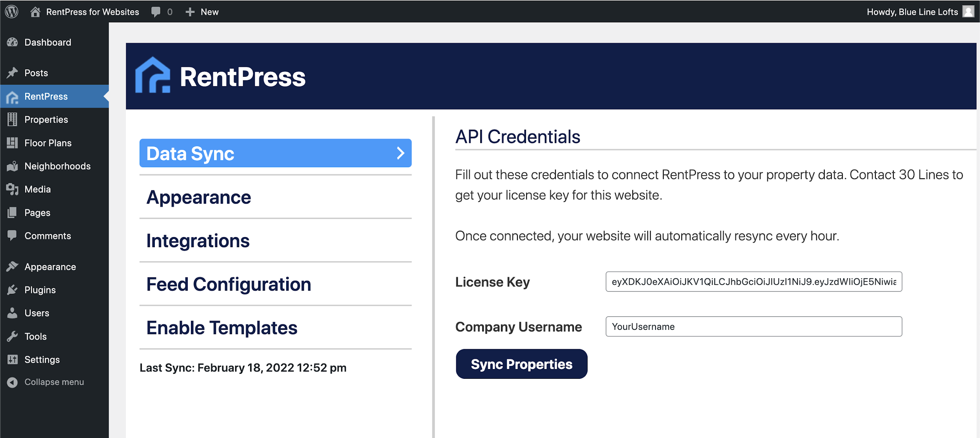
Task: Go to Pages menu item
Action: tap(54, 213)
